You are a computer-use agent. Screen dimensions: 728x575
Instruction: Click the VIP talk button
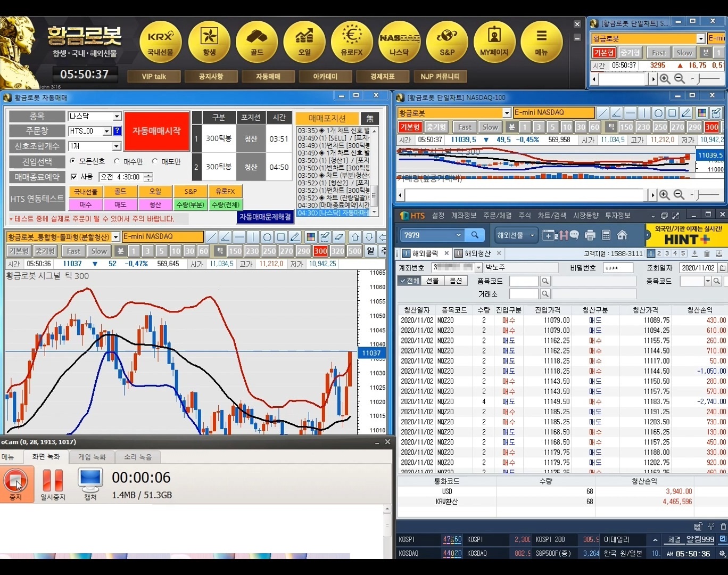pyautogui.click(x=154, y=77)
